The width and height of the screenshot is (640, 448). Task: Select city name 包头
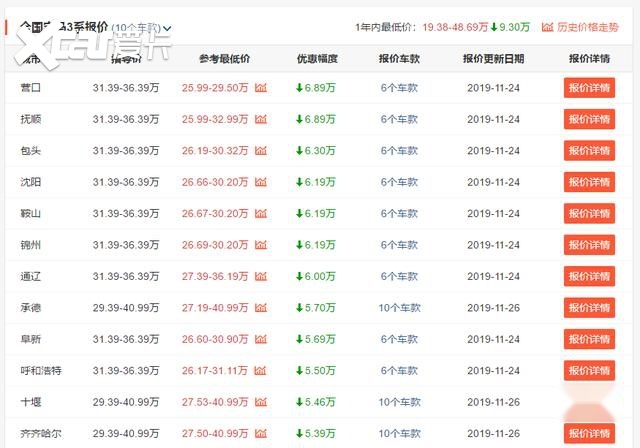pyautogui.click(x=31, y=151)
